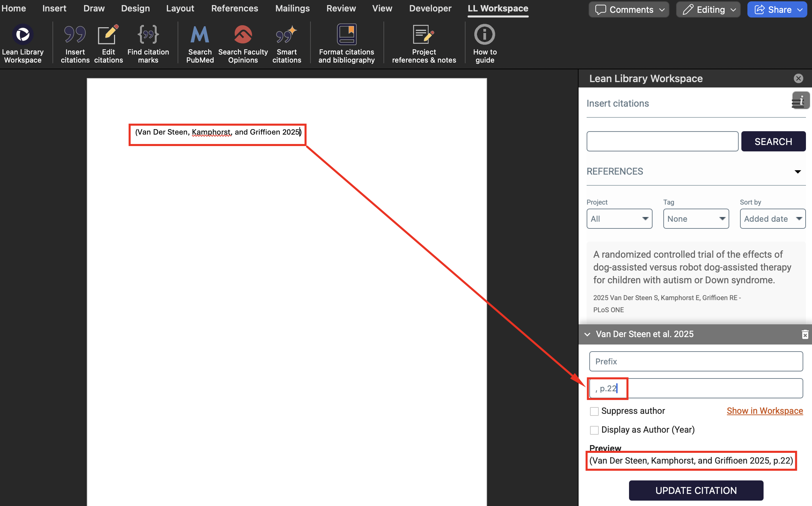812x506 pixels.
Task: Collapse Van Der Steen et al. 2025 chevron
Action: click(587, 334)
